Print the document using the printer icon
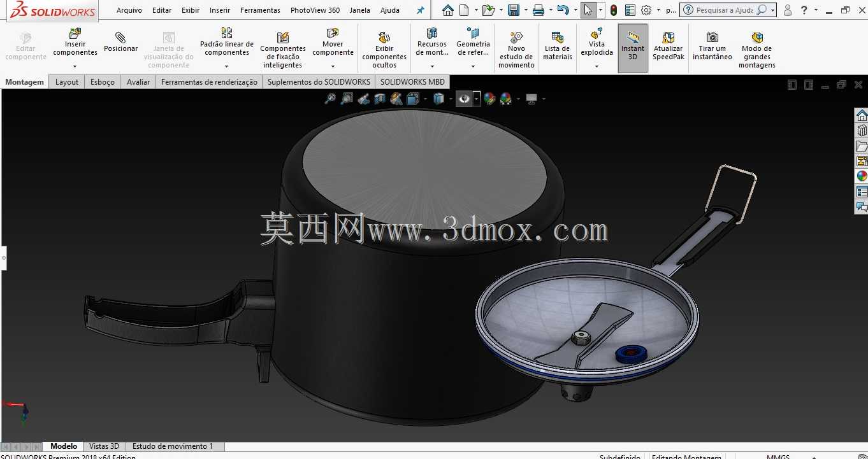 coord(539,10)
